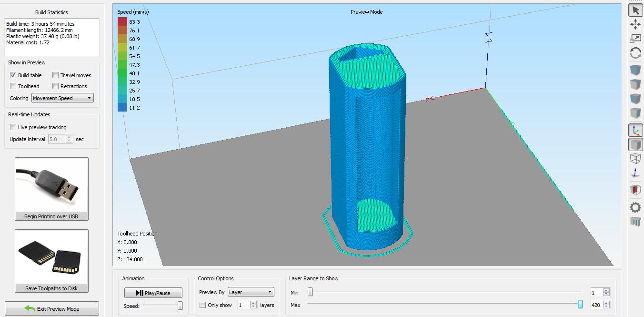
Task: Enable Live preview tracking
Action: 13,127
